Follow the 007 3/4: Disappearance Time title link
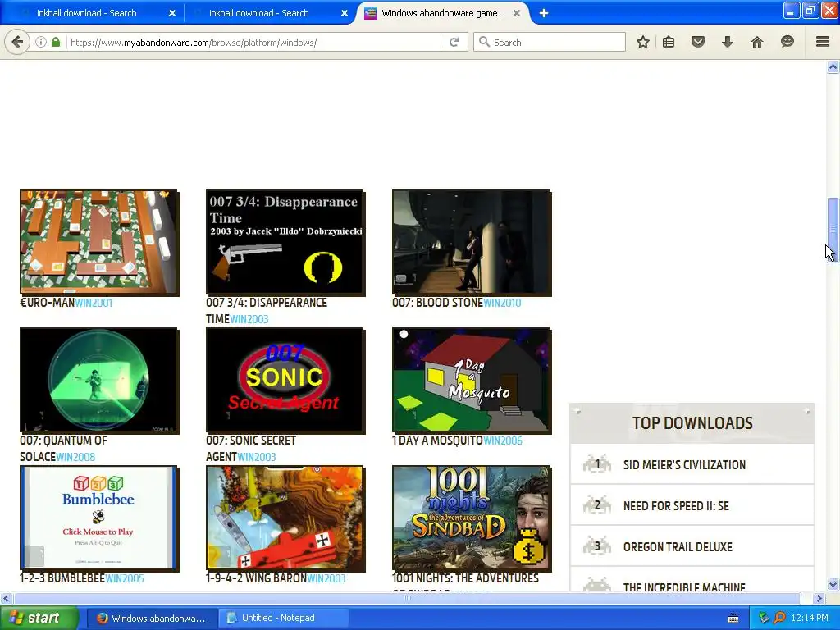Viewport: 840px width, 630px height. 267,311
